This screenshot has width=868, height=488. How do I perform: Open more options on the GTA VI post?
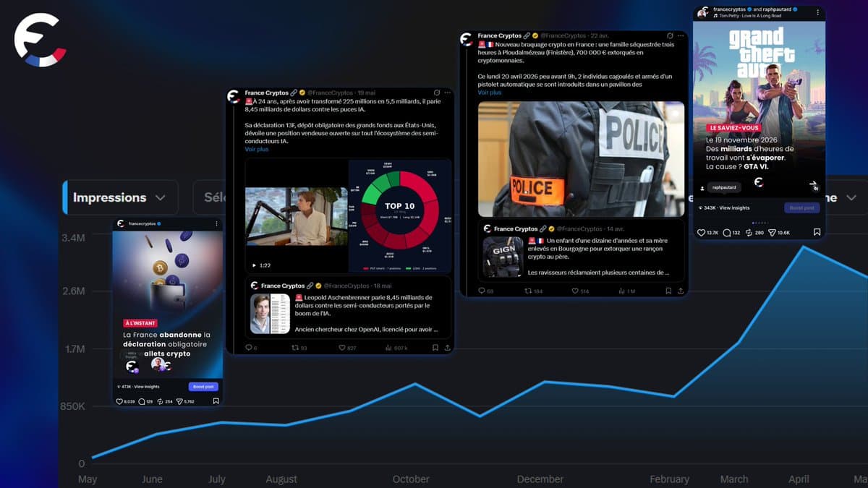tap(817, 12)
